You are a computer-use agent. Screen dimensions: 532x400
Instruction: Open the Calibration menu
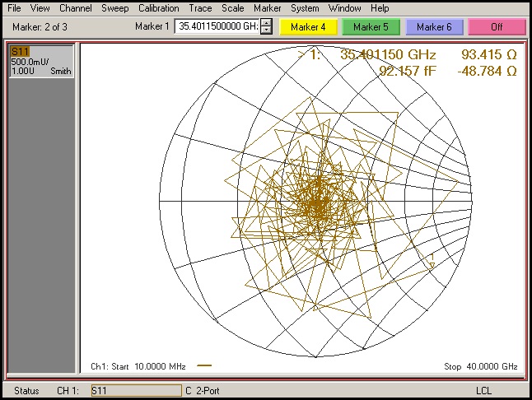tap(158, 7)
